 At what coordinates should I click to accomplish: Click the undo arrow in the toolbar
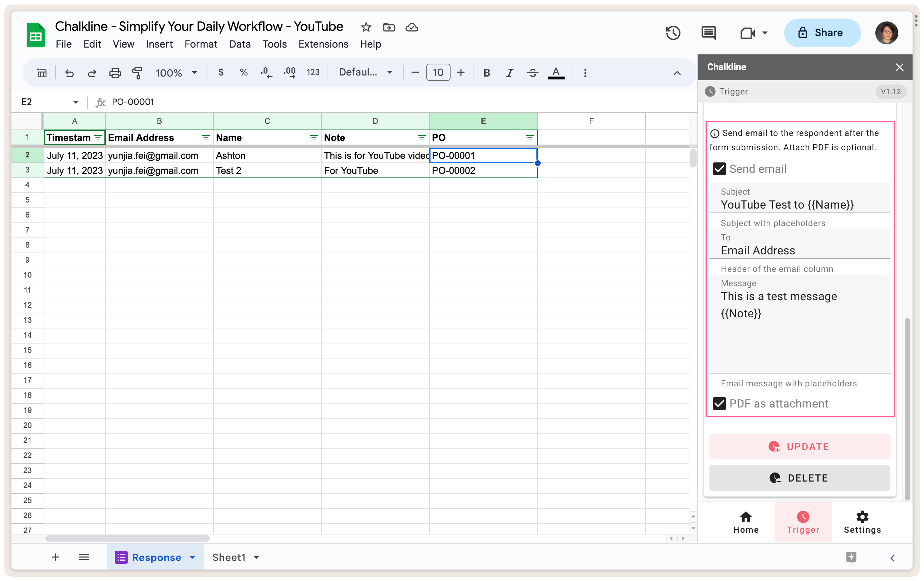69,73
